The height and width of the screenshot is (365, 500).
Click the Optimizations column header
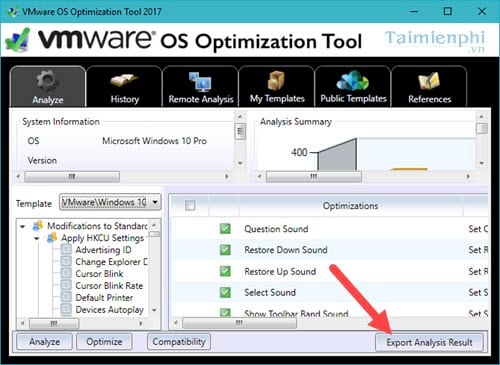[x=351, y=206]
